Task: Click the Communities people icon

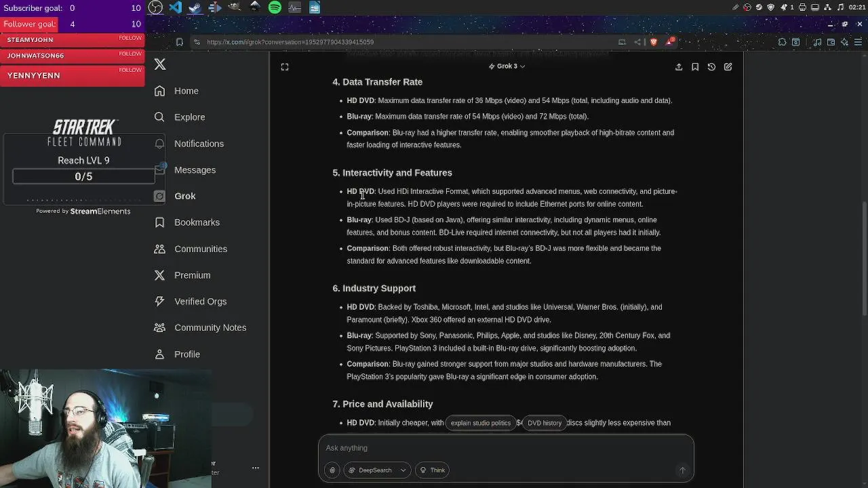Action: [x=159, y=249]
